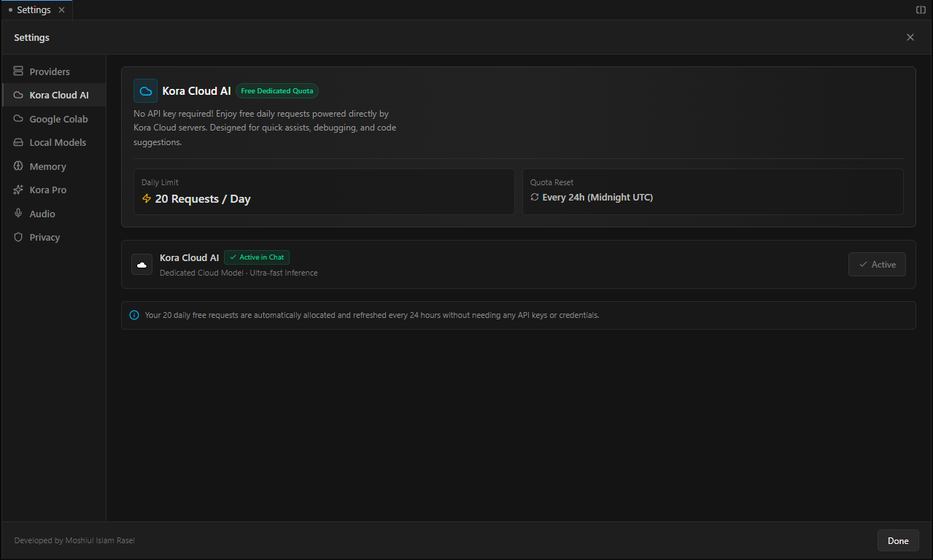
Task: Click the 'Every 24h (Midnight UTC)' value
Action: (597, 198)
